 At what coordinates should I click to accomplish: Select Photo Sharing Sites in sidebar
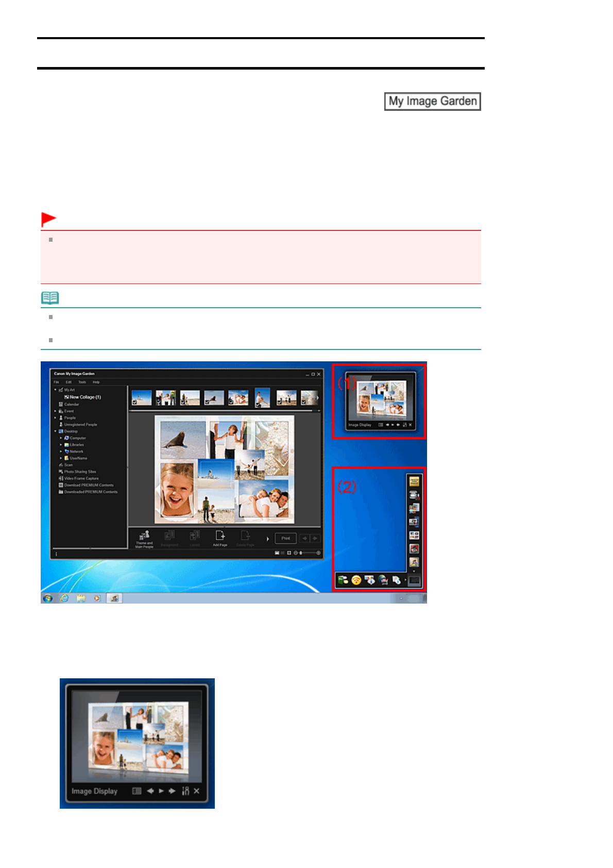click(x=80, y=472)
